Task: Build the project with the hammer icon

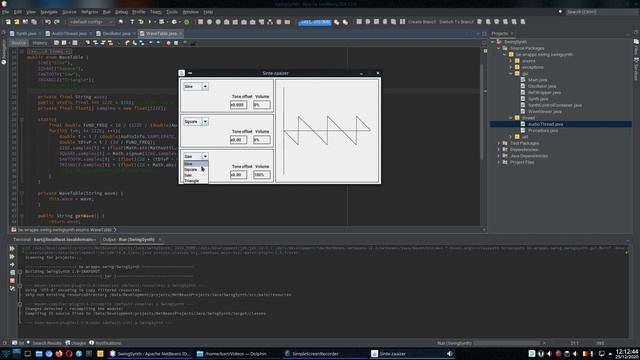Action: pos(132,22)
